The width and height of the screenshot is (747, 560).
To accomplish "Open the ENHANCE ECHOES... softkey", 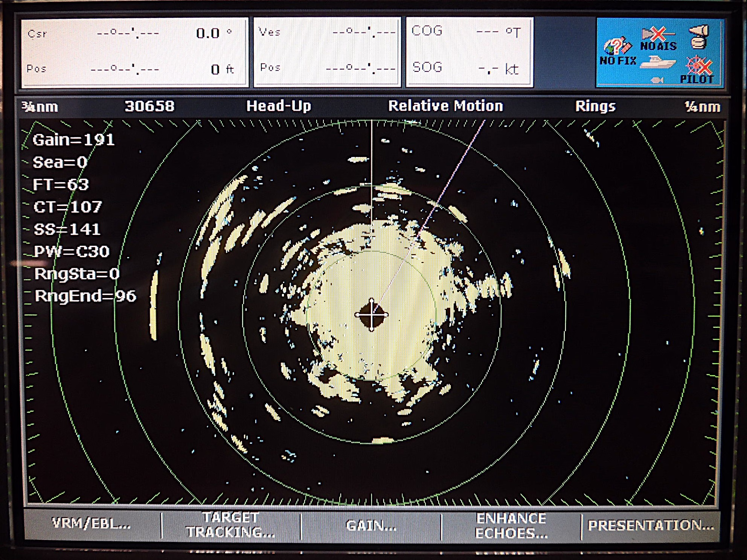I will pyautogui.click(x=511, y=526).
